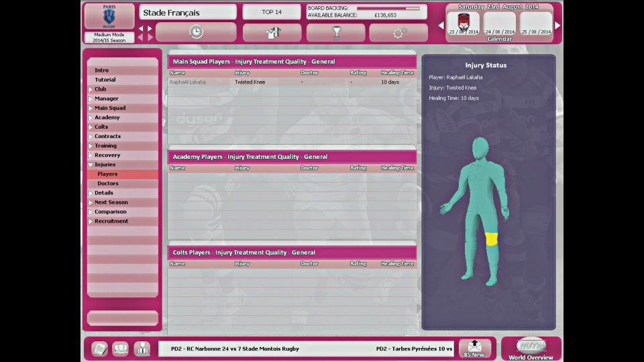The width and height of the screenshot is (644, 362).
Task: Open the Intro menu item
Action: 122,70
